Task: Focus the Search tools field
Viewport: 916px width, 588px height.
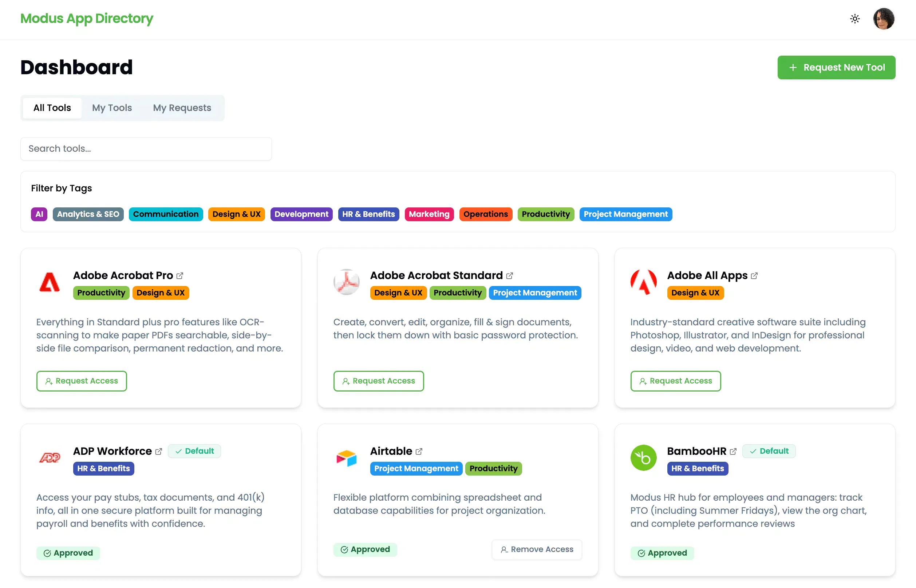Action: (x=146, y=149)
